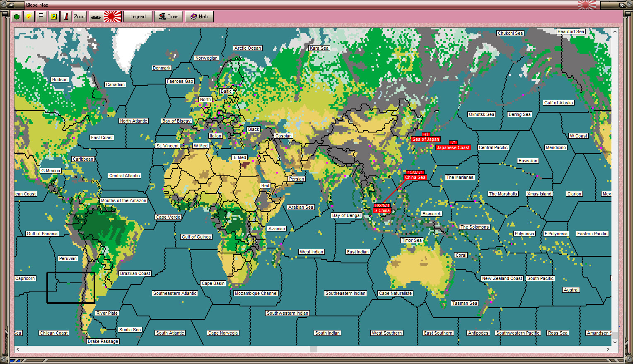
Task: Select the Okhotsk Sea label
Action: pos(481,114)
